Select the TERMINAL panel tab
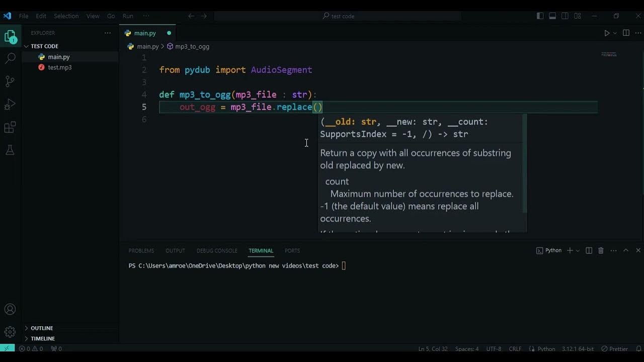 click(x=261, y=250)
